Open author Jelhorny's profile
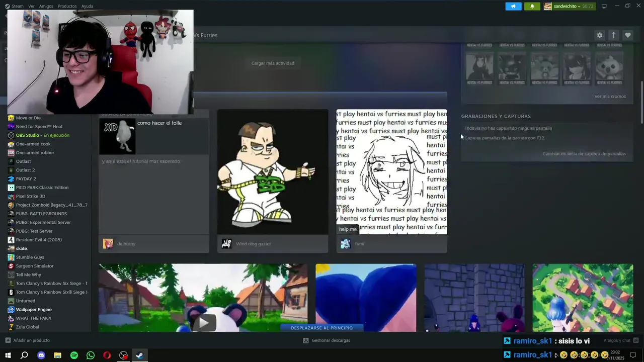 [126, 244]
